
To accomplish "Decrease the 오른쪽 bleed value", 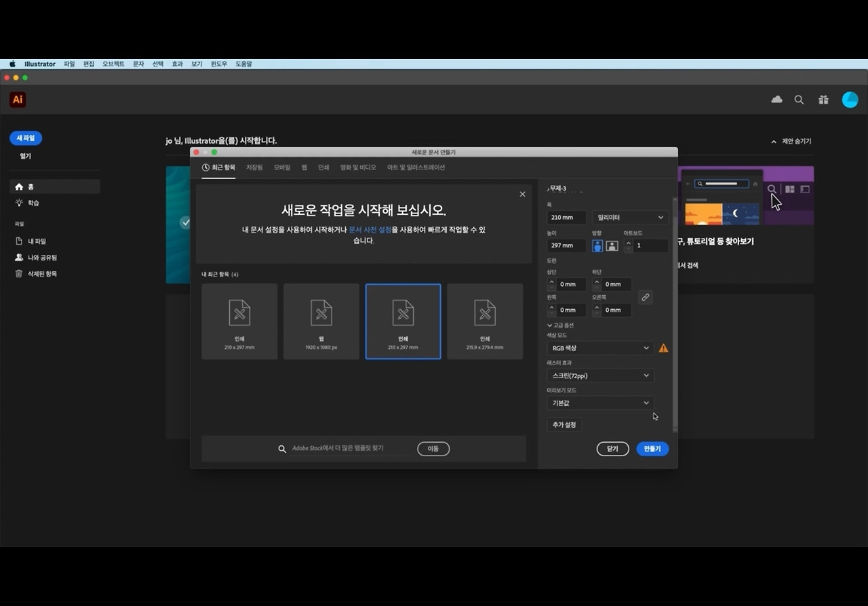I will click(x=597, y=313).
